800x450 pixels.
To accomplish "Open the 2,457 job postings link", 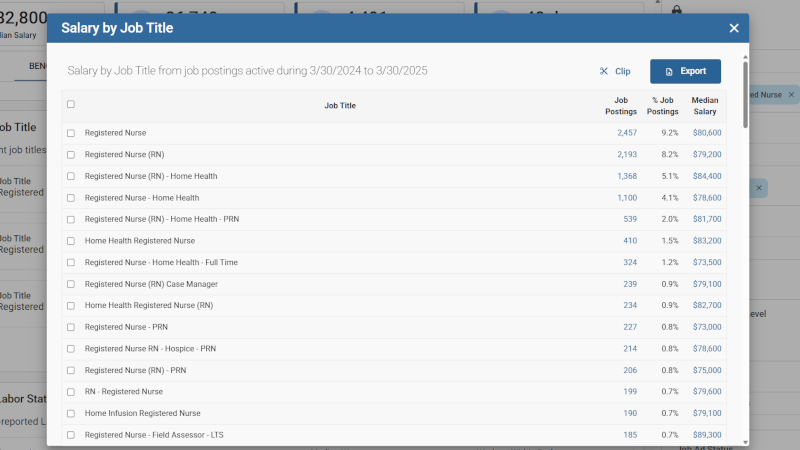I will click(627, 133).
